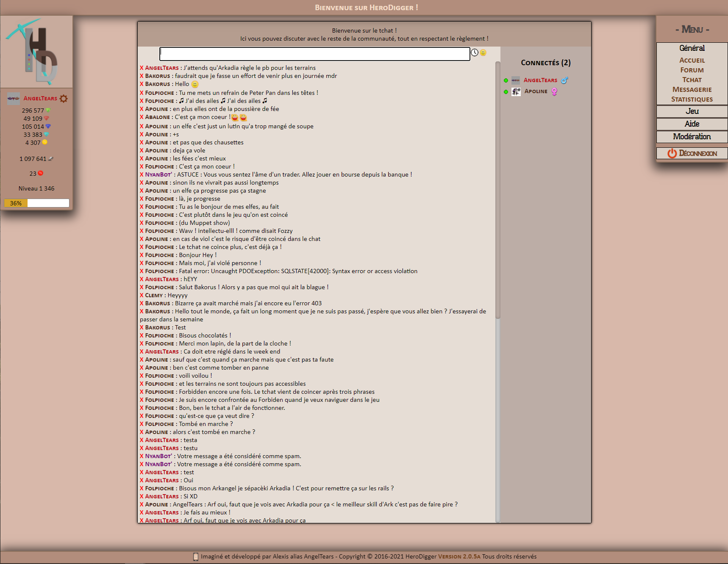Expand the Aide menu section
This screenshot has height=564, width=728.
(692, 124)
